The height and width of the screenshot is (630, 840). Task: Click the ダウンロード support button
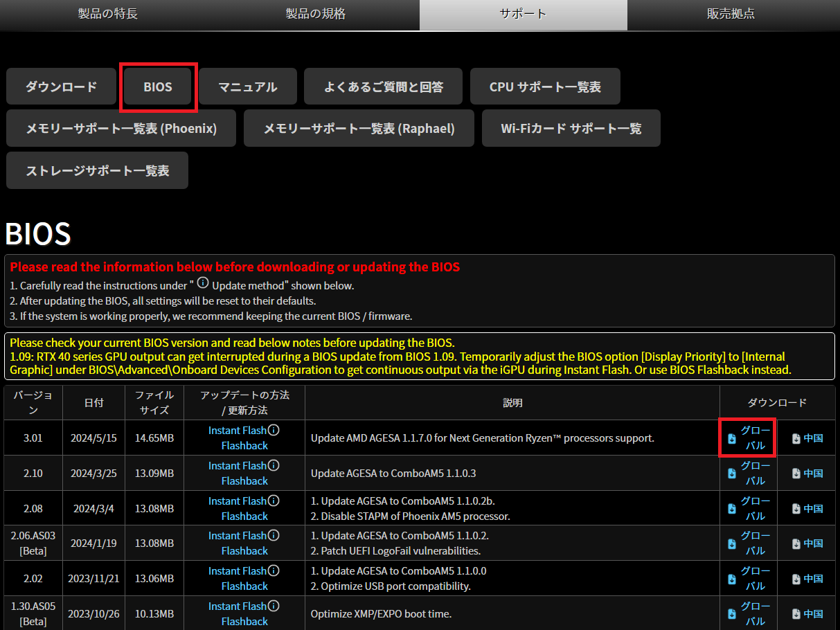[61, 87]
